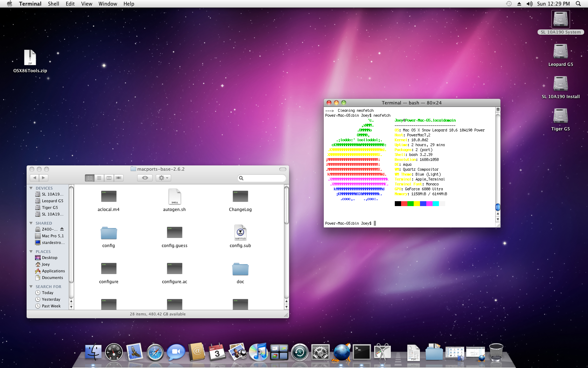Image resolution: width=588 pixels, height=368 pixels.
Task: Open Time Machine in the dock
Action: tap(300, 353)
